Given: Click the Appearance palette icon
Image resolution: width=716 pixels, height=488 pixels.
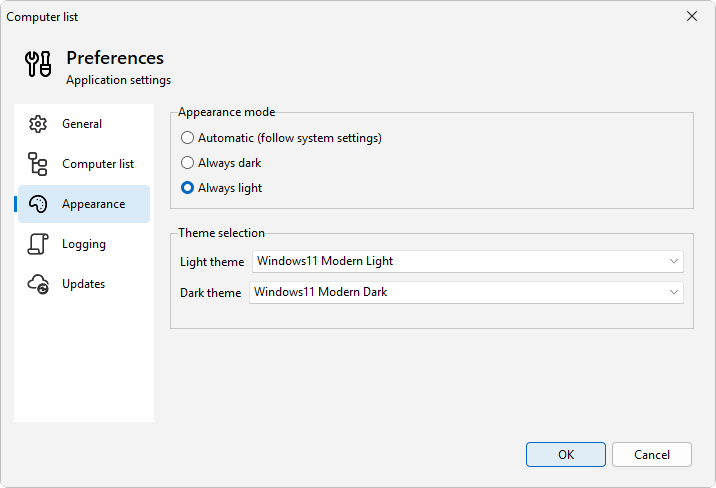Looking at the screenshot, I should 38,204.
